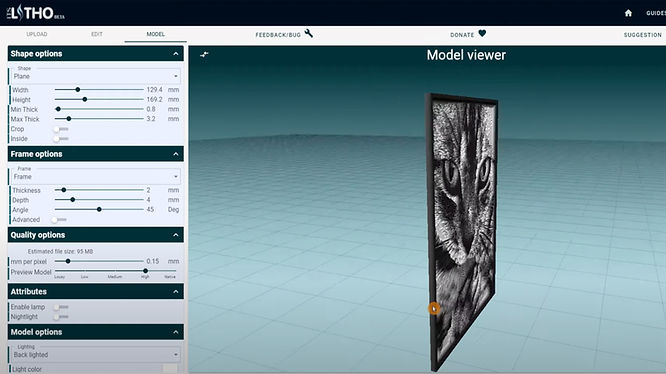Screen dimensions: 666x374
Task: Click the frame Angle slider handle
Action: (x=99, y=209)
